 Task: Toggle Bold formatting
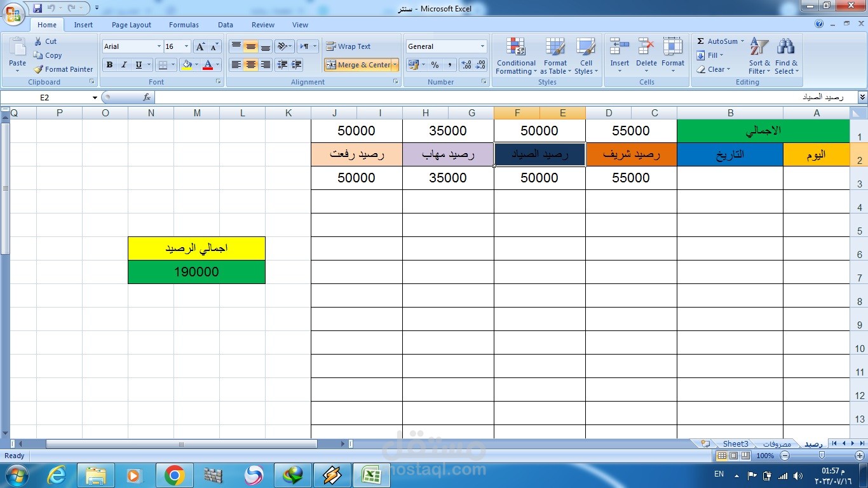109,65
